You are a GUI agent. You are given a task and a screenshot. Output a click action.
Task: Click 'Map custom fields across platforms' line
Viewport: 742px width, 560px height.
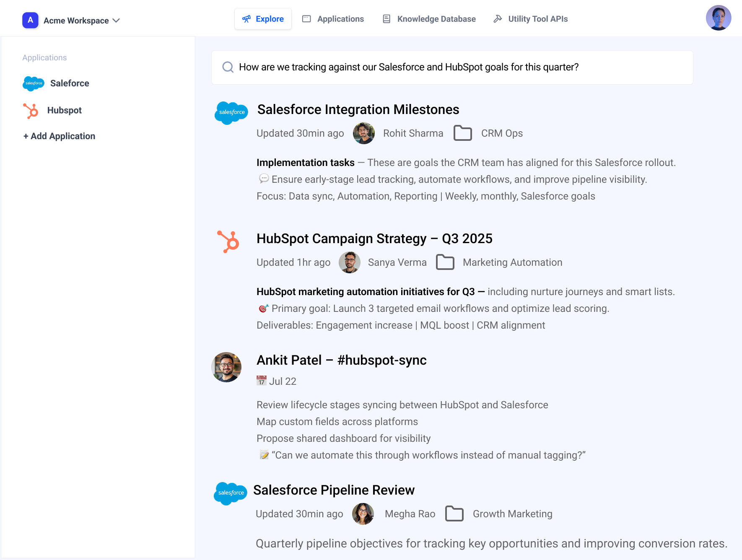tap(337, 422)
